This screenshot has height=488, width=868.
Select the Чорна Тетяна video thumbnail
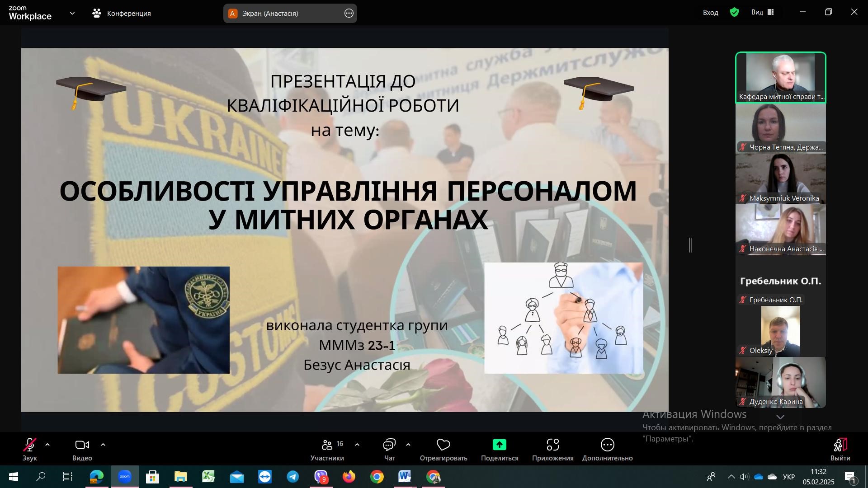click(781, 128)
